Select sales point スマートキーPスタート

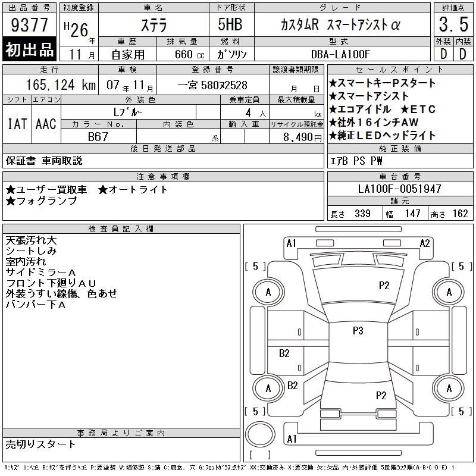point(383,83)
